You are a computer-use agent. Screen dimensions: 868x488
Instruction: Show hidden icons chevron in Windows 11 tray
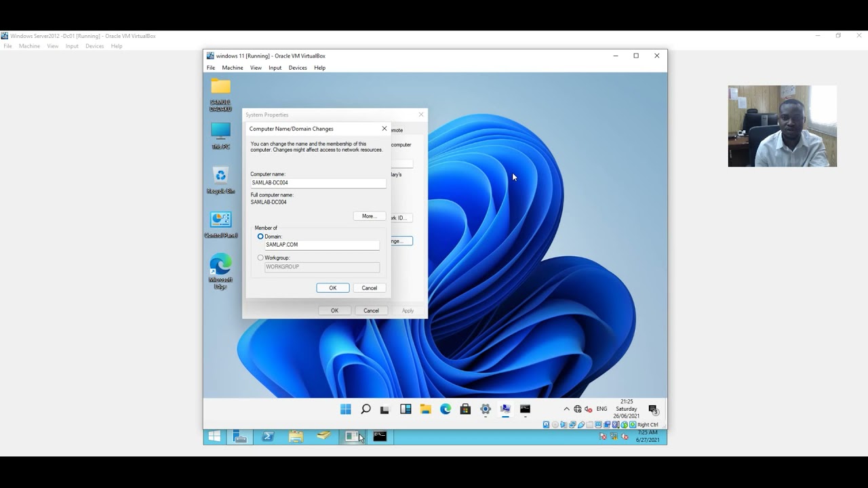[567, 409]
